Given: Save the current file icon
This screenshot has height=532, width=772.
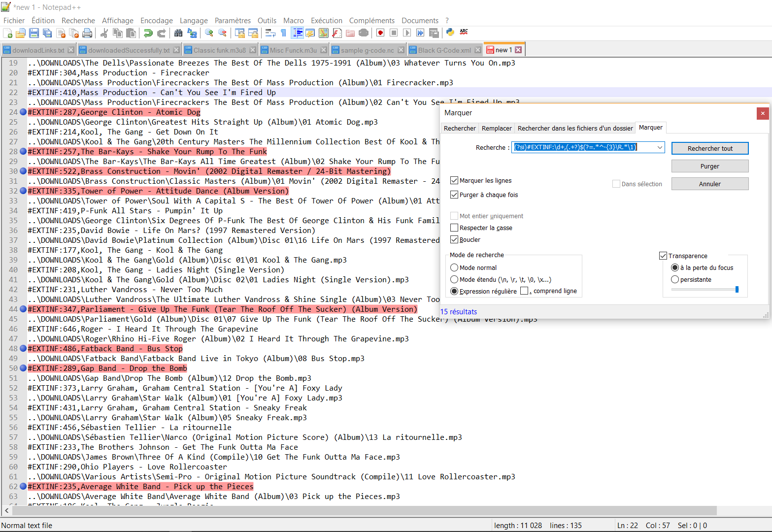Looking at the screenshot, I should [x=34, y=33].
